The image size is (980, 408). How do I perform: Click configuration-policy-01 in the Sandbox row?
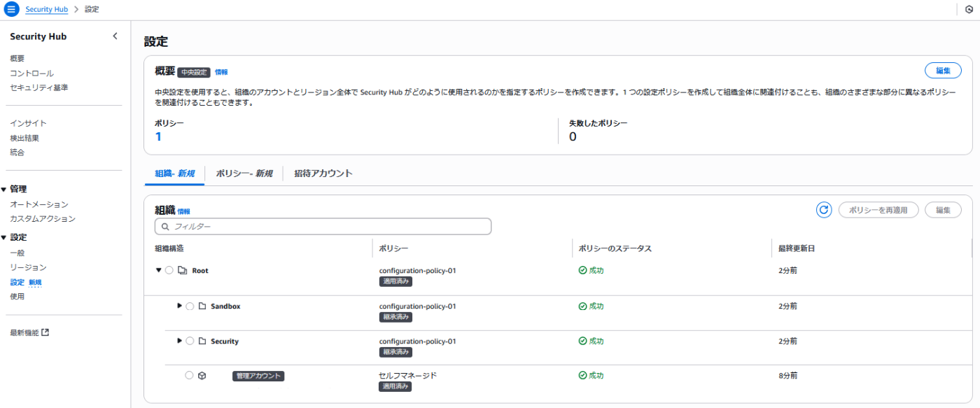pos(418,307)
